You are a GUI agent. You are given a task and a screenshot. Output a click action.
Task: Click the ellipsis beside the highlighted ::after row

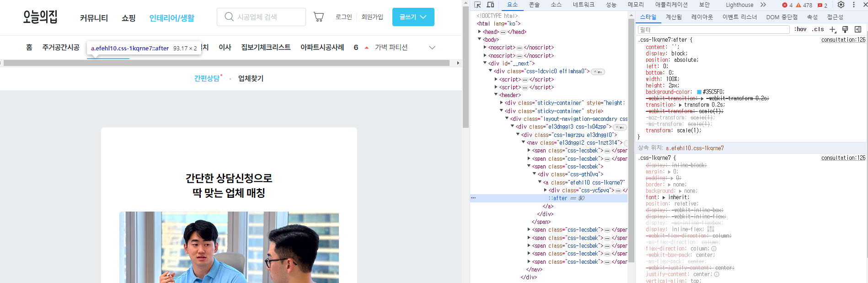473,198
